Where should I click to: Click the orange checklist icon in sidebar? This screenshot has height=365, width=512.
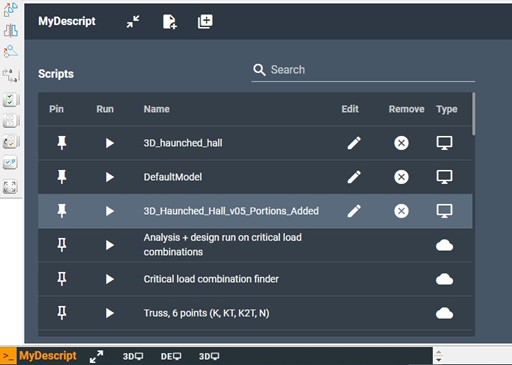coord(11,142)
